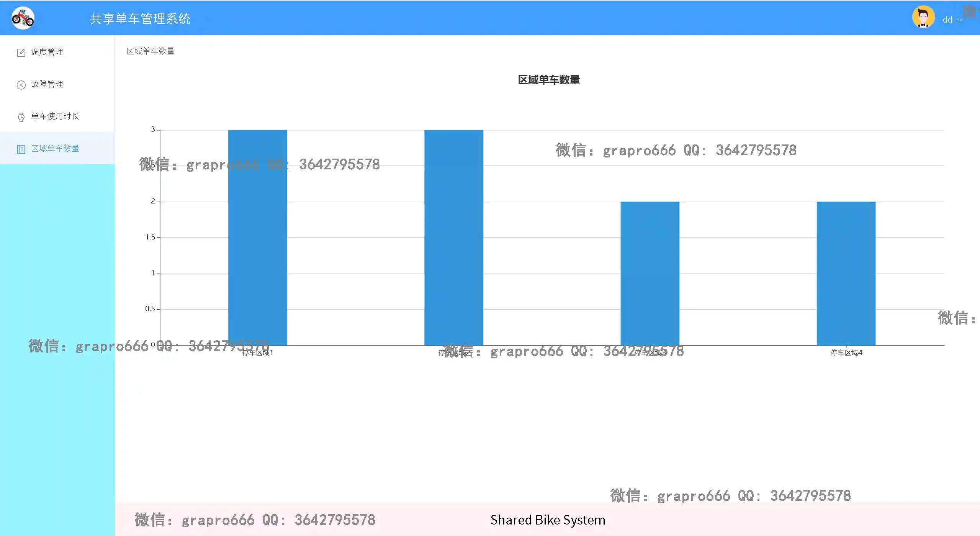This screenshot has height=536, width=980.
Task: Click the circled-x icon beside 故障管理
Action: (x=21, y=85)
